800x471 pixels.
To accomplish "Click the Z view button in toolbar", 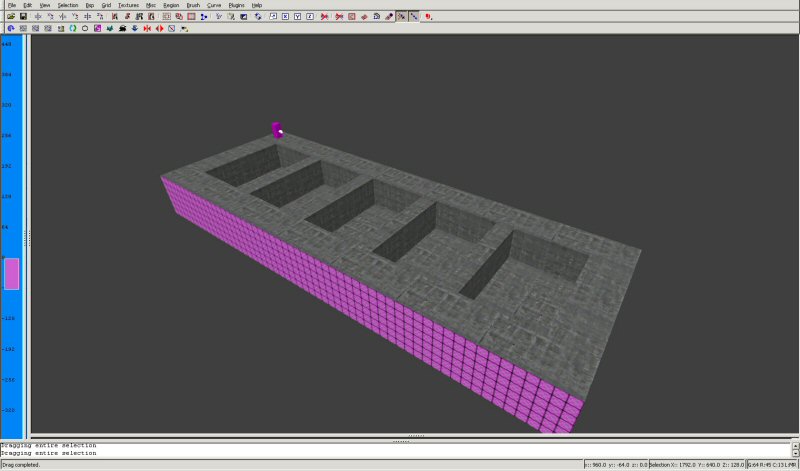I will 310,16.
